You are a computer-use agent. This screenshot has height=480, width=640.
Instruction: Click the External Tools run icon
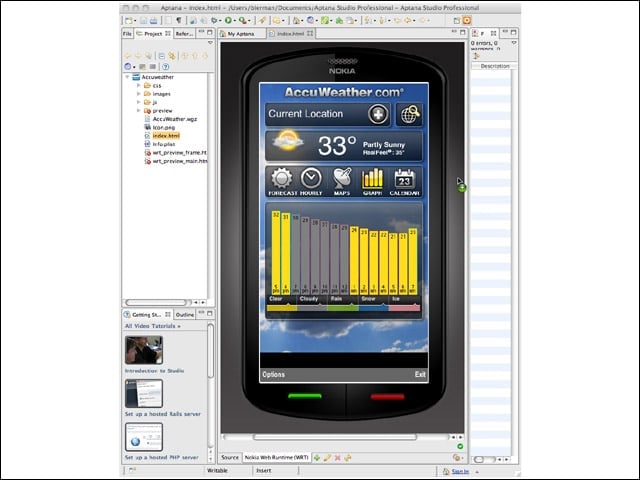coord(242,20)
